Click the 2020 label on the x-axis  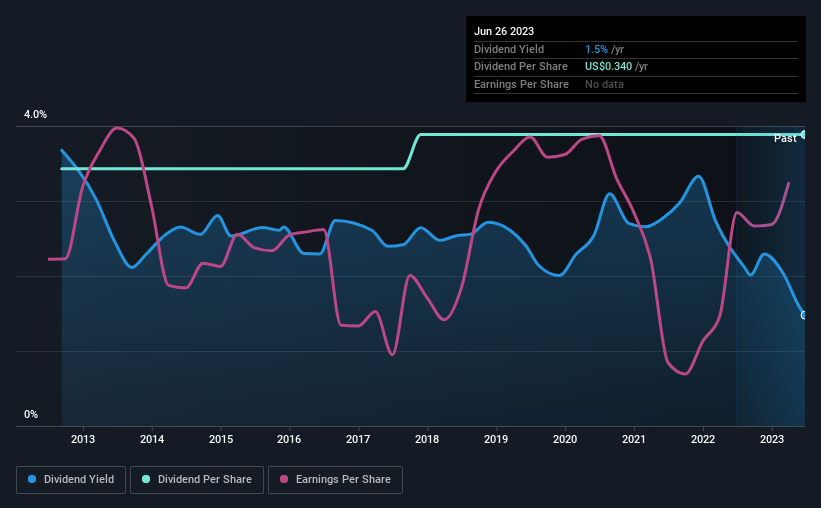[565, 439]
